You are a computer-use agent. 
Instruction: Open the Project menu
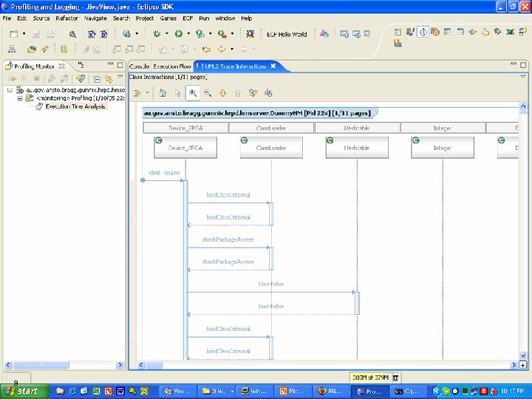[x=145, y=18]
